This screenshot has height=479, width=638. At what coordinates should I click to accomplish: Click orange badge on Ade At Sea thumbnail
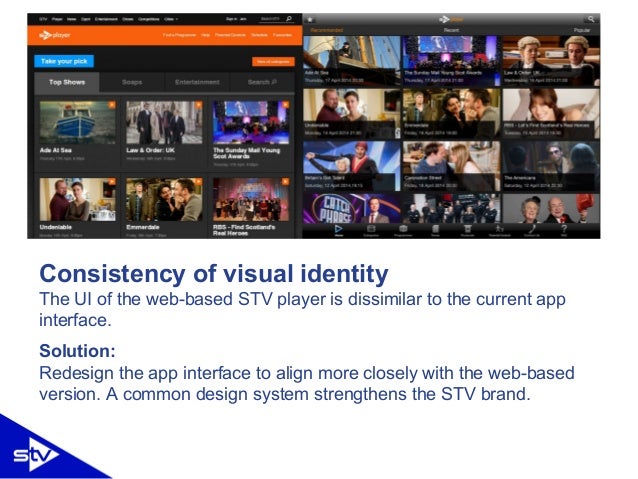(111, 105)
